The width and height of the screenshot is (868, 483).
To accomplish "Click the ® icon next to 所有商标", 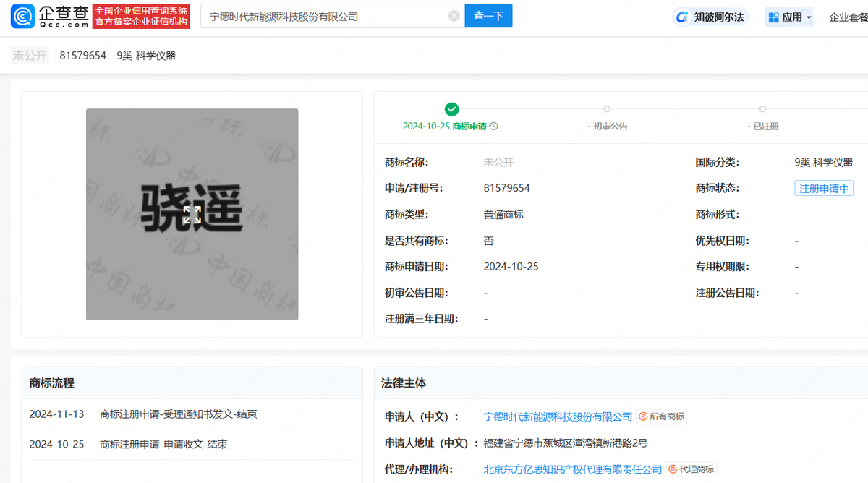I will point(642,417).
